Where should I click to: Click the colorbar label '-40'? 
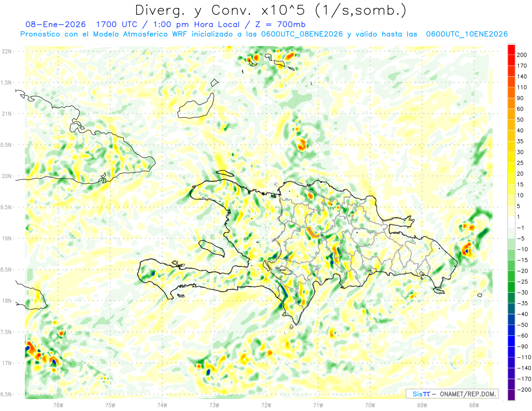point(523,314)
